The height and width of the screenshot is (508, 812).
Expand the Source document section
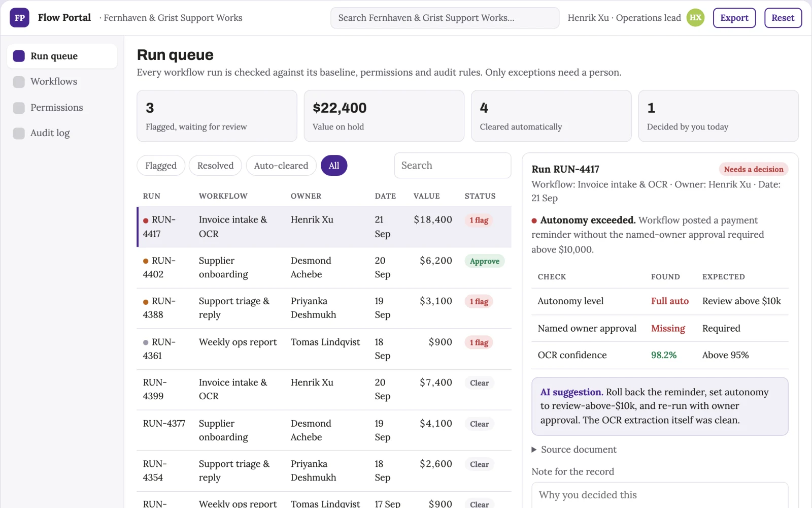point(574,450)
